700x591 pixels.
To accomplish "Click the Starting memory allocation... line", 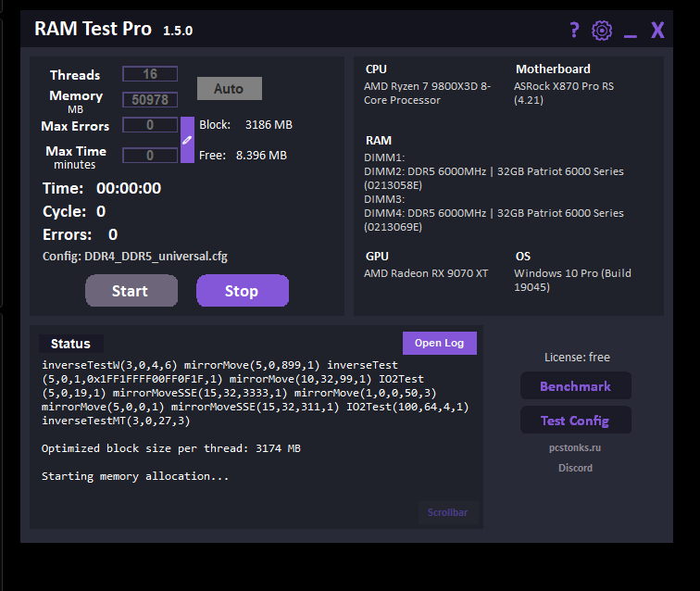I will coord(135,476).
